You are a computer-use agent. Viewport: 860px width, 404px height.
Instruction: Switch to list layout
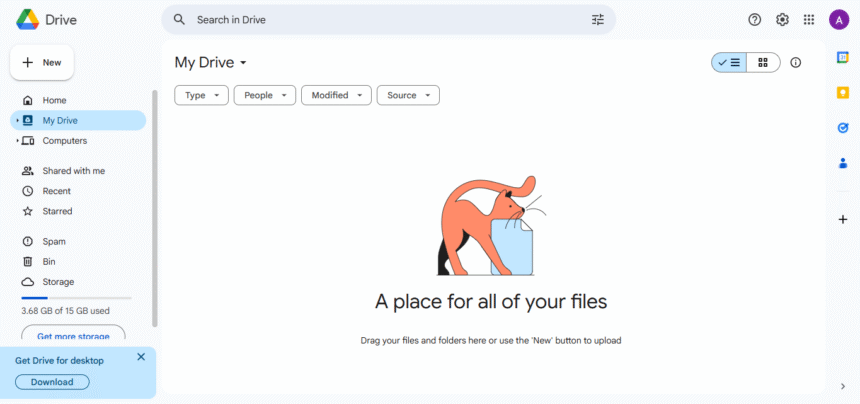click(x=729, y=62)
